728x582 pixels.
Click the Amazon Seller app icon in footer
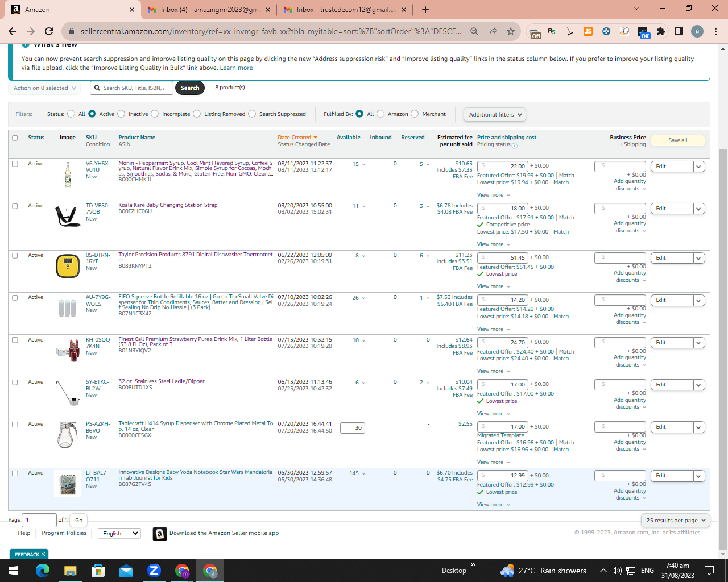click(160, 534)
